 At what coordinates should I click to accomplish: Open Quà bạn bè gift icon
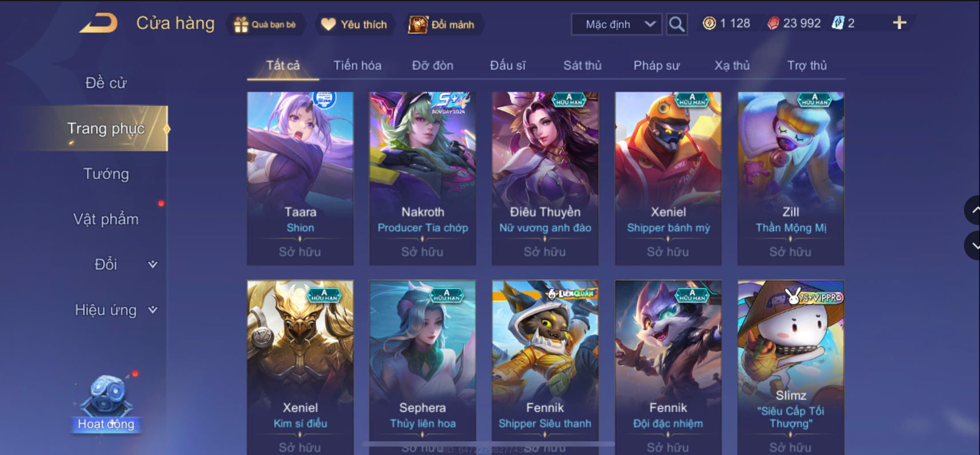pos(241,25)
